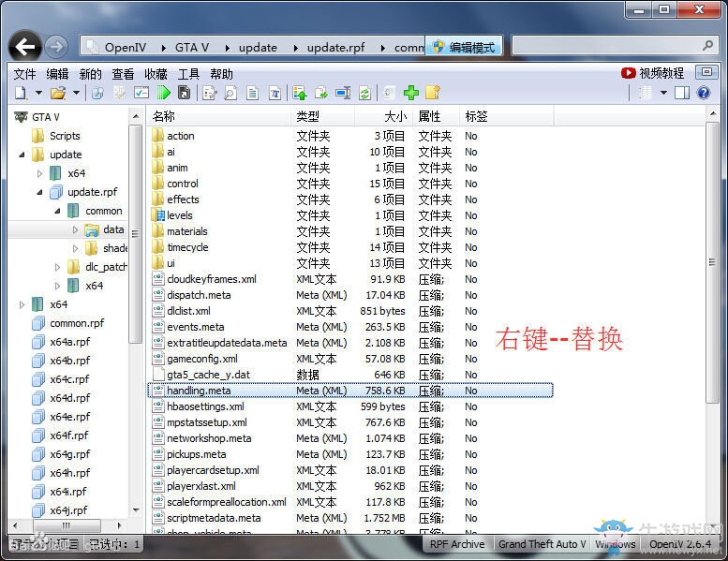The height and width of the screenshot is (561, 728).
Task: Click the new folder icon with star
Action: pyautogui.click(x=432, y=93)
